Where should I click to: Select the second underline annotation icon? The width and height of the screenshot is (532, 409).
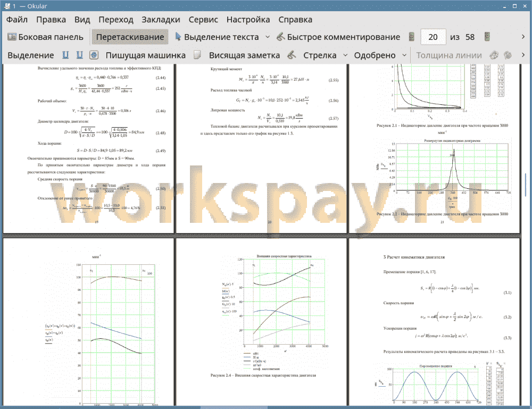coord(79,55)
